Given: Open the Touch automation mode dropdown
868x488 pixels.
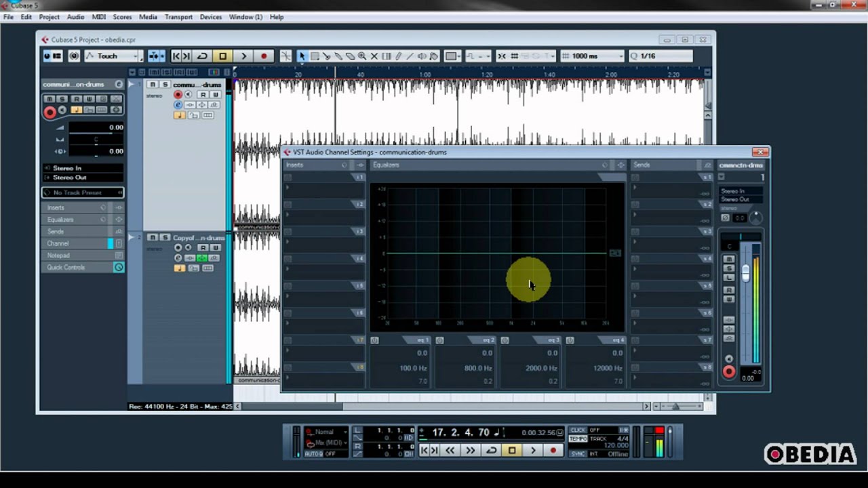Looking at the screenshot, I should [x=113, y=56].
